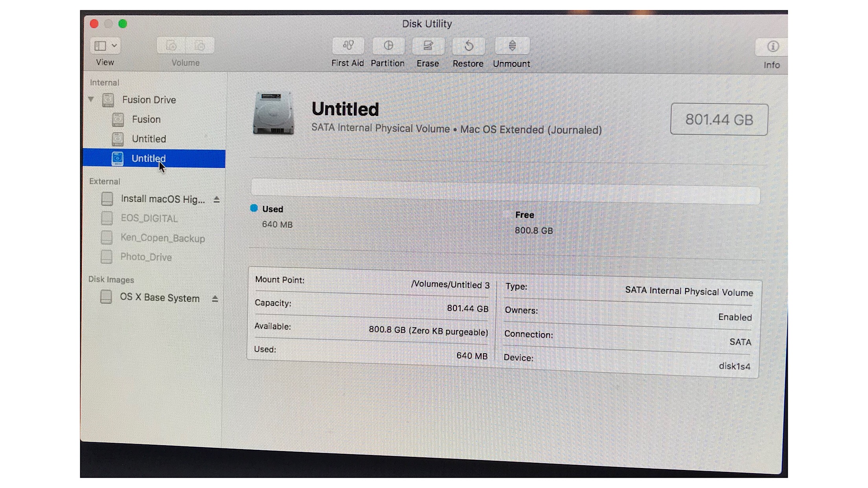This screenshot has height=488, width=868.
Task: Click the Restore toolbar icon
Action: pos(468,46)
